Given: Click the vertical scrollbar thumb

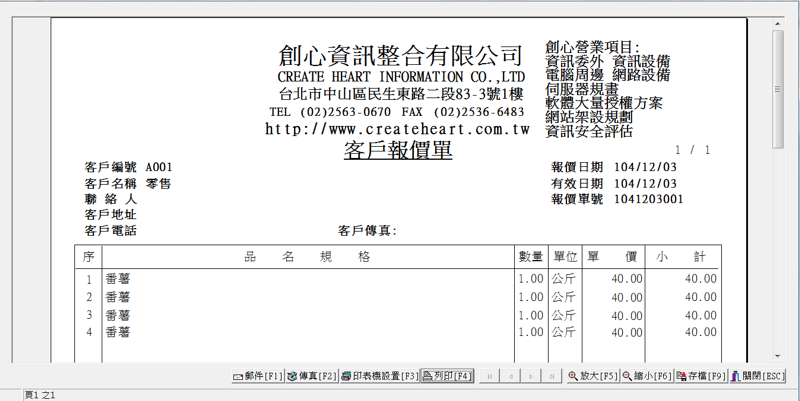Looking at the screenshot, I should click(778, 89).
